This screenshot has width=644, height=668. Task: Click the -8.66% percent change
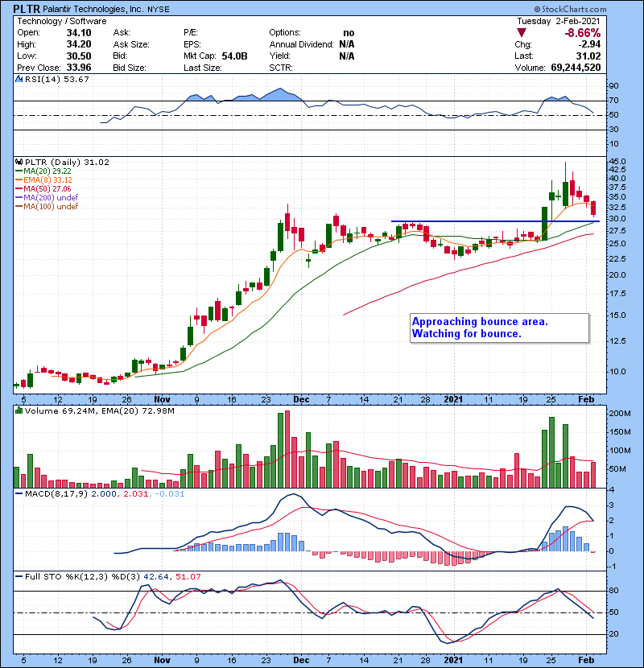583,33
